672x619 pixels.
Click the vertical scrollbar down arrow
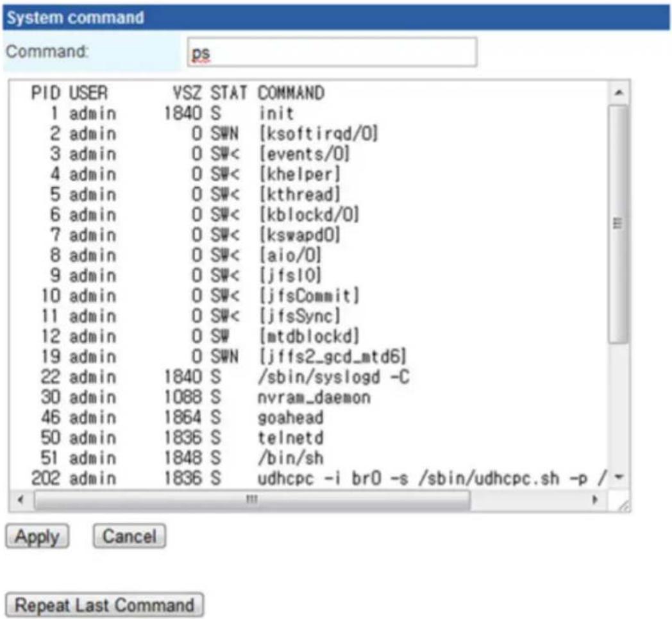coord(618,477)
